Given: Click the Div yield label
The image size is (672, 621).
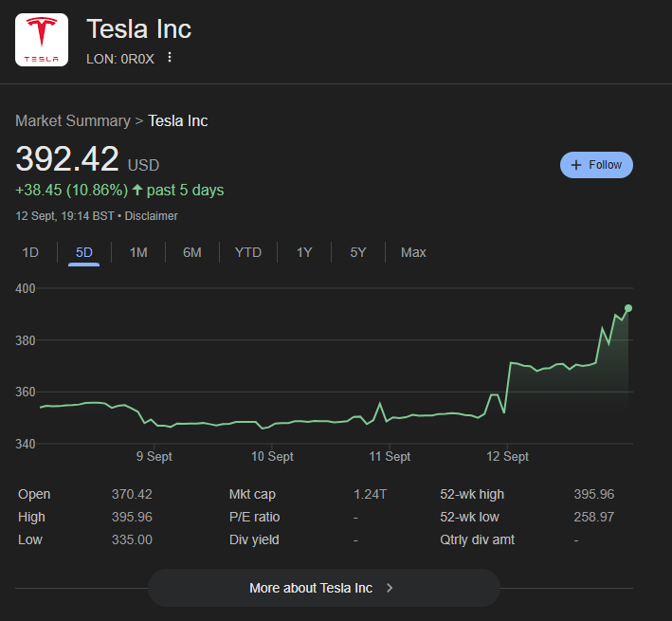Looking at the screenshot, I should click(254, 539).
